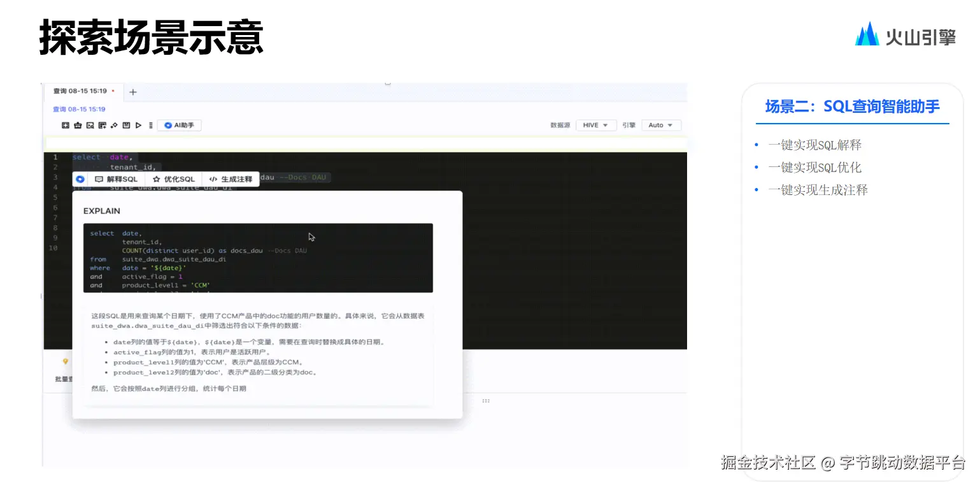The width and height of the screenshot is (980, 485).
Task: Click the bullet 一键实现SQL优化
Action: (814, 167)
